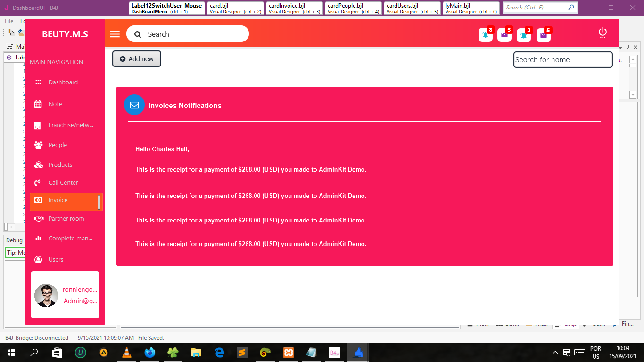Switch to the Label12SwitchUser_Mouse DashBoardMenu tab
Viewport: 644px width, 362px height.
click(x=167, y=8)
